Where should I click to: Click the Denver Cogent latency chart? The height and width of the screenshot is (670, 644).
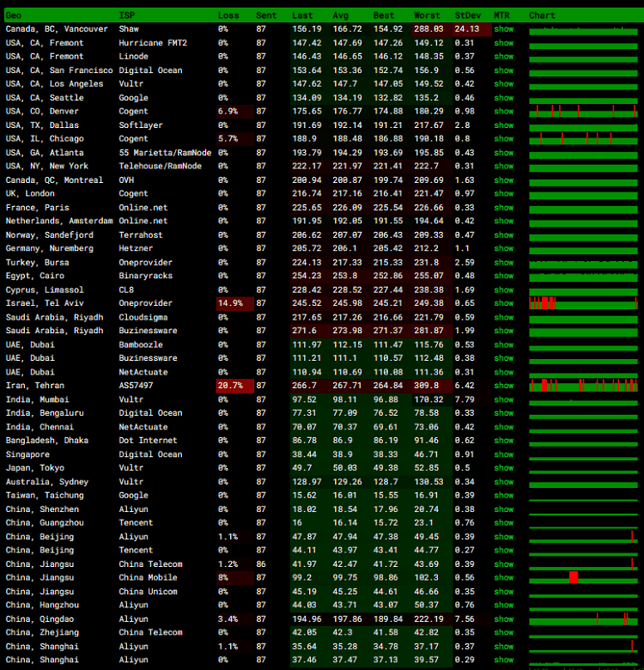(x=583, y=111)
